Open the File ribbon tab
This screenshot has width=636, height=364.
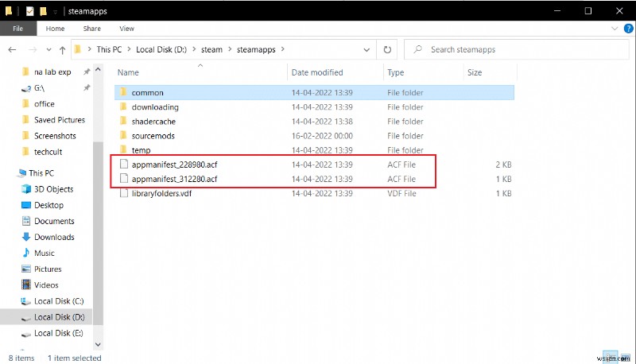17,29
